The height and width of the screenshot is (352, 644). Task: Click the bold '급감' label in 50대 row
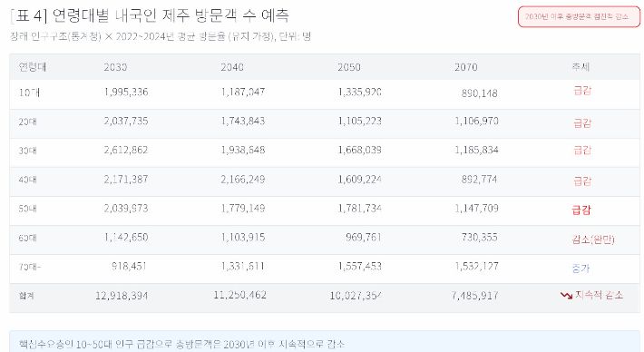click(x=581, y=210)
